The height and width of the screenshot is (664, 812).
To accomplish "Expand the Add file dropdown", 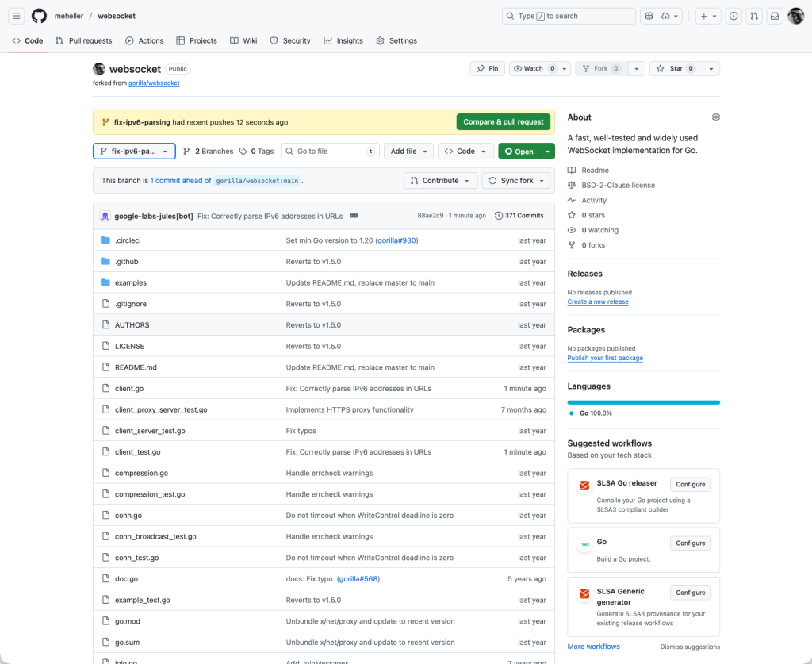I will pos(408,152).
